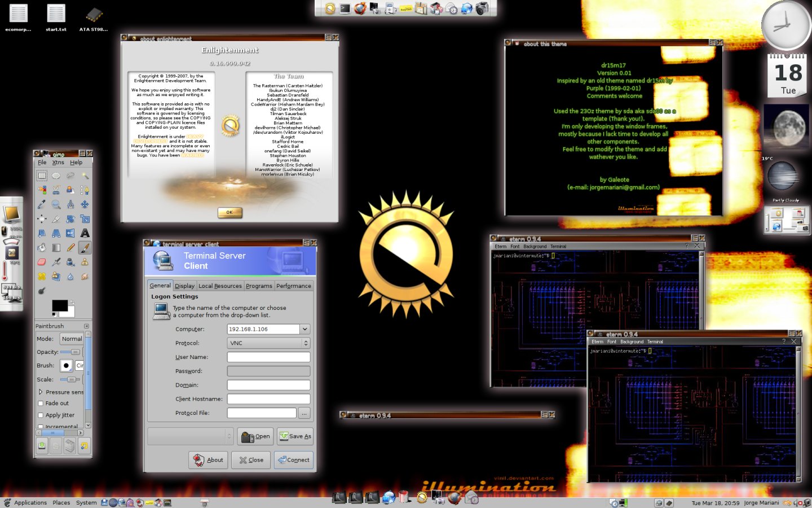The width and height of the screenshot is (812, 508).
Task: Select the Dodge/Burn tool in GIMP
Action: (x=42, y=291)
